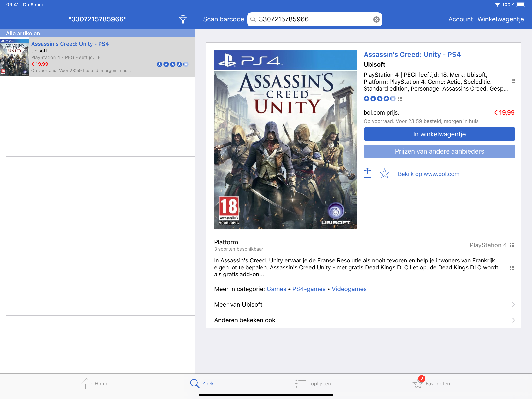Open reviews list icon next to stars
The image size is (532, 399).
[400, 99]
